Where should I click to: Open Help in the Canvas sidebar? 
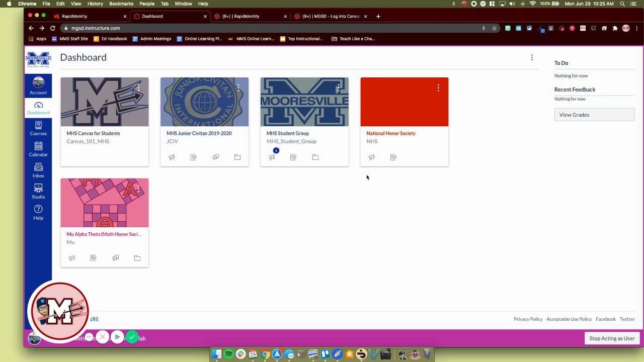(x=38, y=213)
